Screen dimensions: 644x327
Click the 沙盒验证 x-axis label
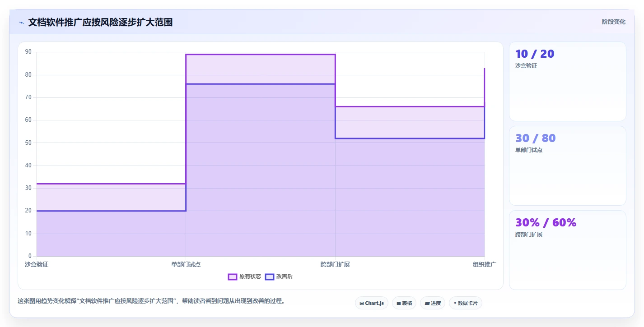point(37,264)
